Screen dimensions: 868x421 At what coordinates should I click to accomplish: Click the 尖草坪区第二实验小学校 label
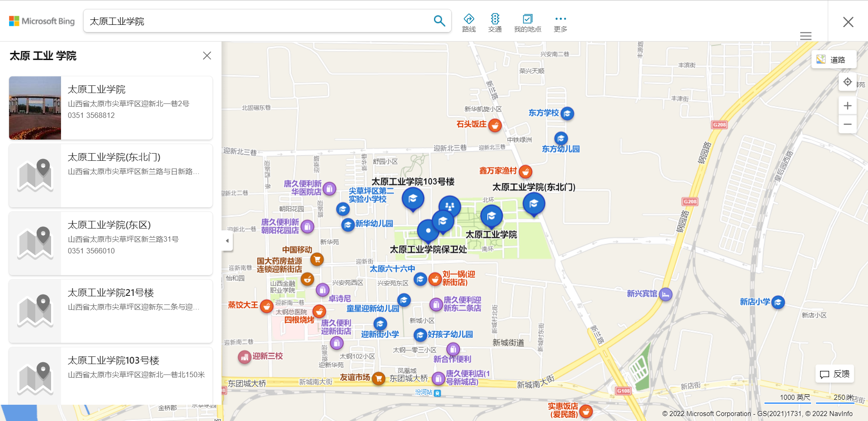[371, 195]
